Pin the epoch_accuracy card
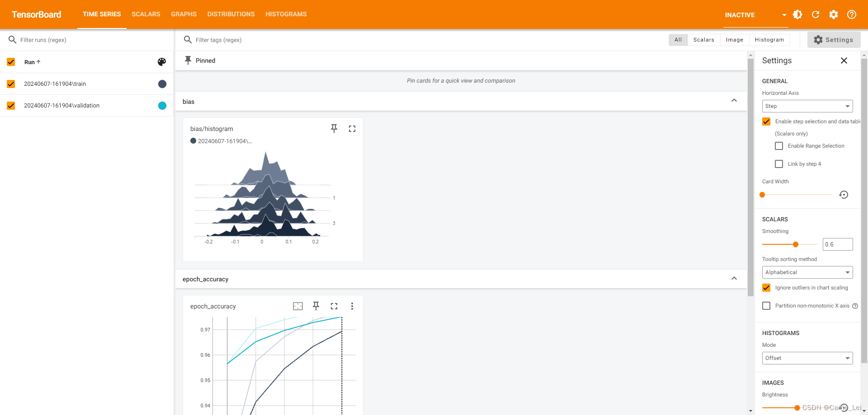The height and width of the screenshot is (415, 868). click(316, 306)
